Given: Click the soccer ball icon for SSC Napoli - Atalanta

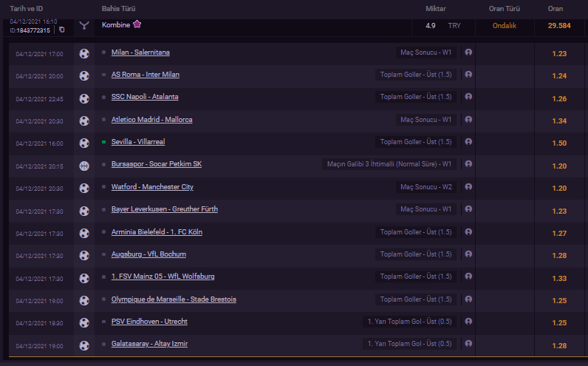Looking at the screenshot, I should 84,99.
